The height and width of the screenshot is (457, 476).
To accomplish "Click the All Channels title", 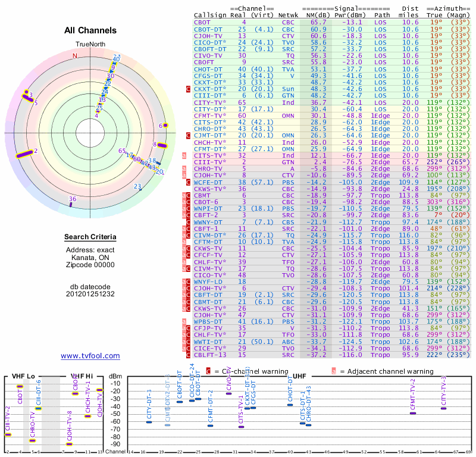I will tap(90, 30).
